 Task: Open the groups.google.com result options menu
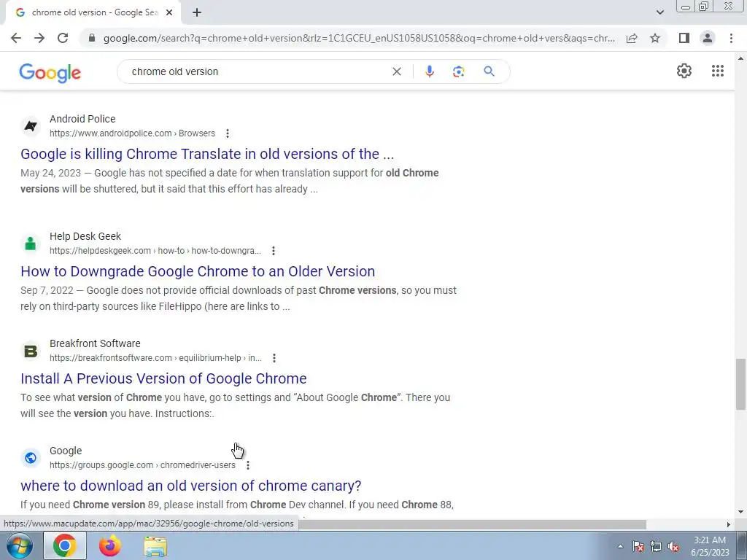(x=248, y=465)
